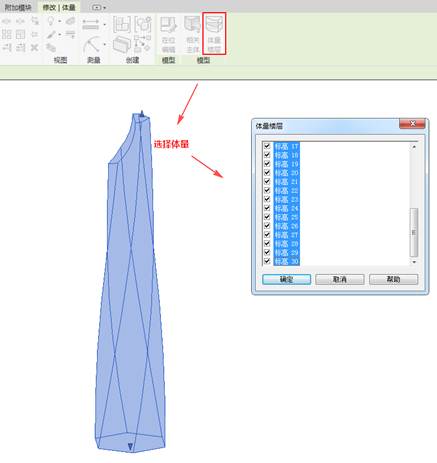The width and height of the screenshot is (437, 463).
Task: Select the angular arc measure icon
Action: (x=92, y=44)
